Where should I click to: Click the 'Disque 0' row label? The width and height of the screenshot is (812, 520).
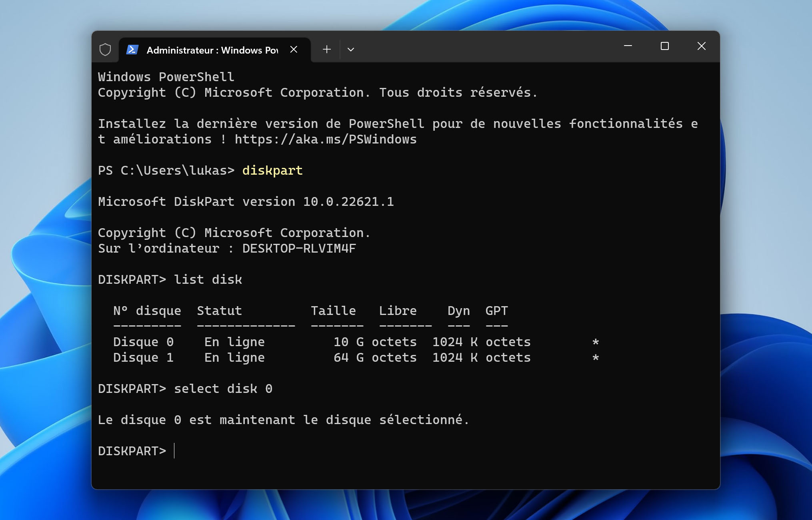point(143,342)
